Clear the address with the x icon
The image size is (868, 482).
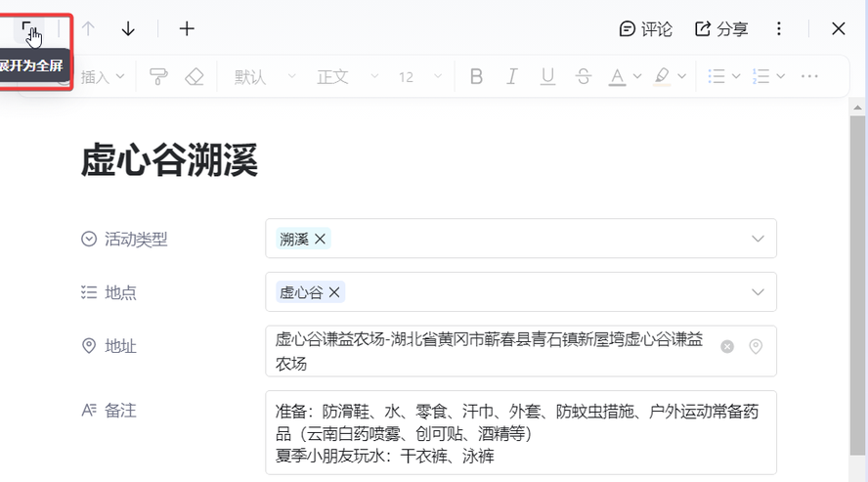tap(727, 346)
